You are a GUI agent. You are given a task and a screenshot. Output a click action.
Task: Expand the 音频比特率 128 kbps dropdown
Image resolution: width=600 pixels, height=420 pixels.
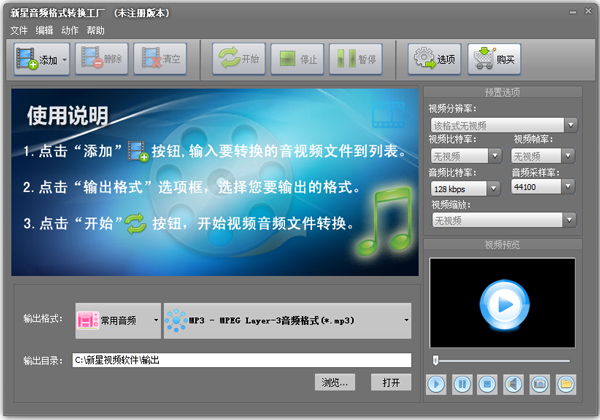click(x=464, y=187)
